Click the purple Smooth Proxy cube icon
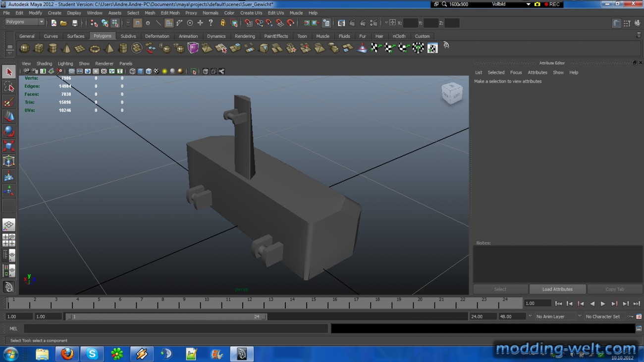644x362 pixels. point(193,48)
